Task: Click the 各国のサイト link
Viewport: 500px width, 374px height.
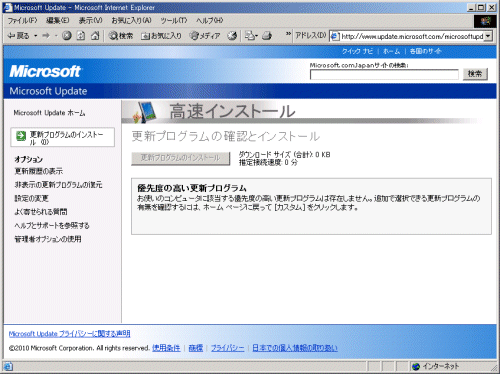Action: (x=426, y=51)
